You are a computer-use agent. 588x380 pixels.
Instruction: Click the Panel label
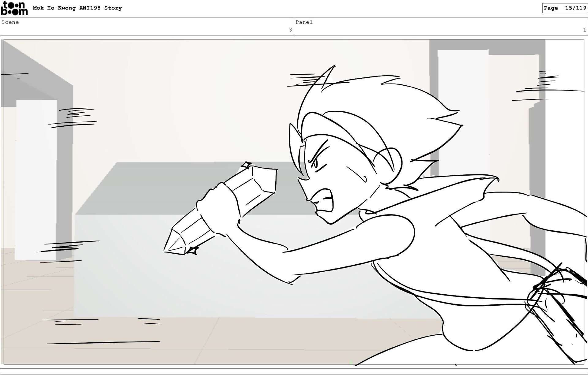pos(304,22)
